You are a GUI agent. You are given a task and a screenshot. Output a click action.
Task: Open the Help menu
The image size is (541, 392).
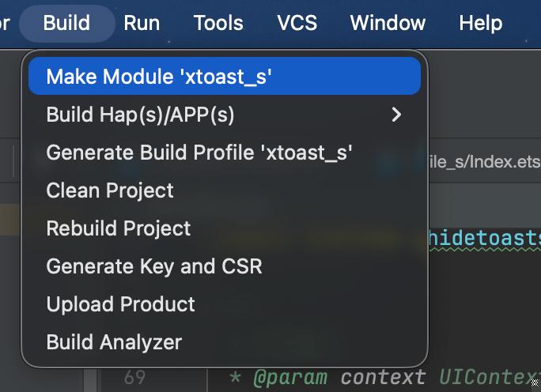pyautogui.click(x=480, y=23)
